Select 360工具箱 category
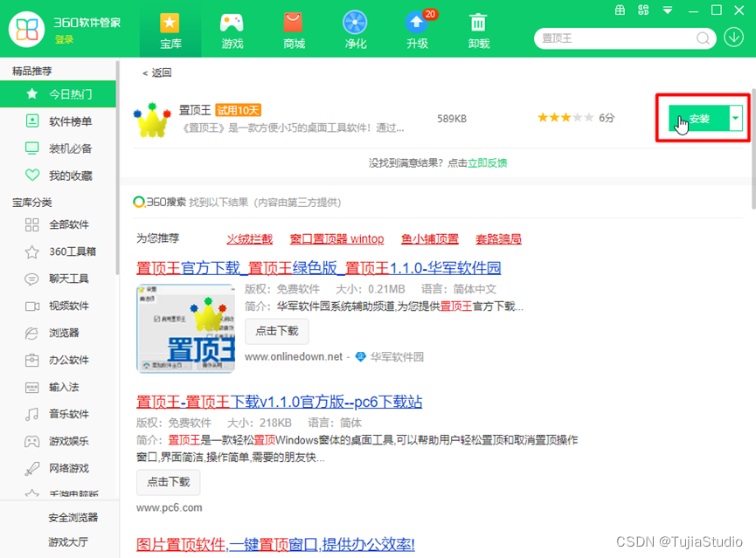756x558 pixels. click(x=58, y=251)
